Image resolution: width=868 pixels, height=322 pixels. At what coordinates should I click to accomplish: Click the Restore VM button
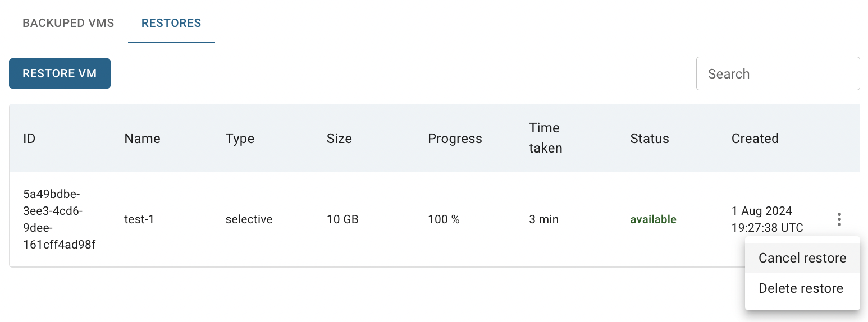pos(60,73)
